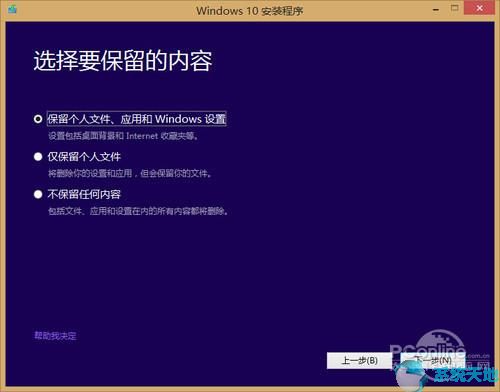Click description mentioning Internet 收藏夹

(x=123, y=136)
